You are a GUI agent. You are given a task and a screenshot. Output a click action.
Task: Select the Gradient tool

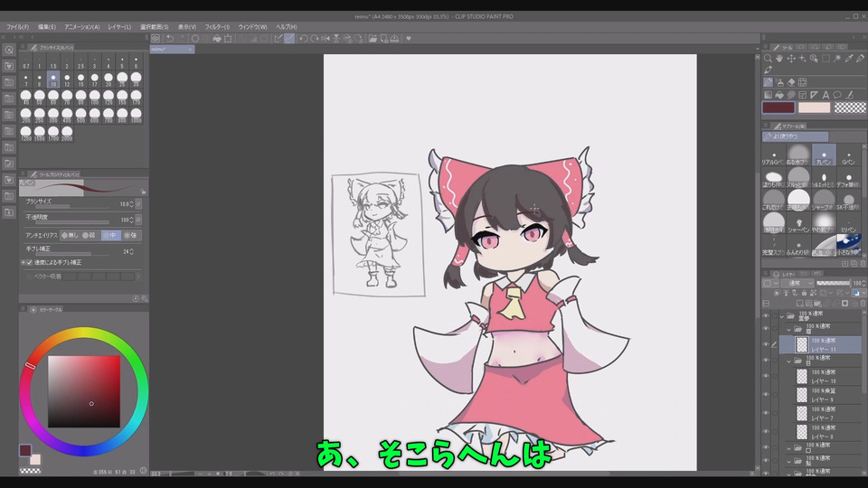pos(768,95)
